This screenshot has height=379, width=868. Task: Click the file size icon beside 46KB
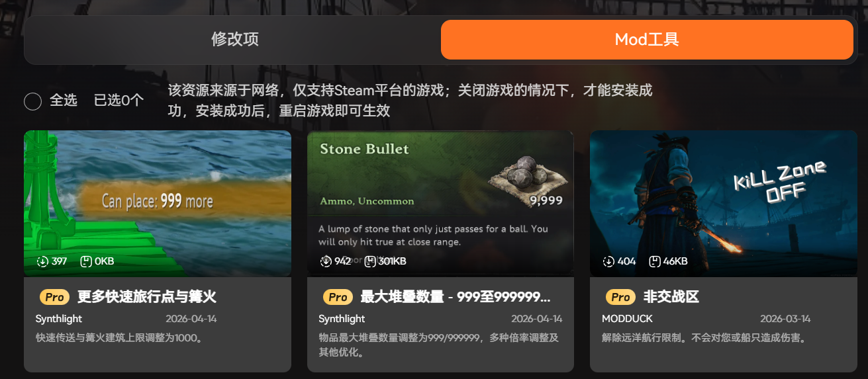tap(655, 261)
